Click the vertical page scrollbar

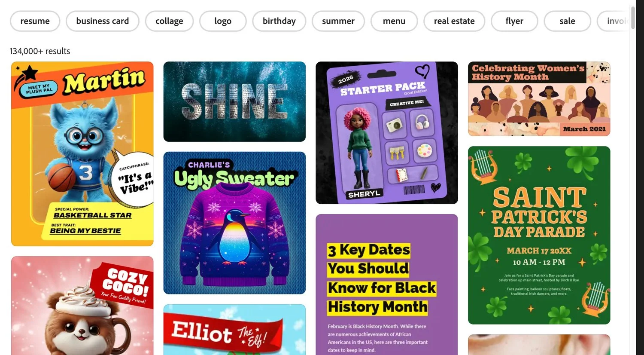[x=633, y=17]
